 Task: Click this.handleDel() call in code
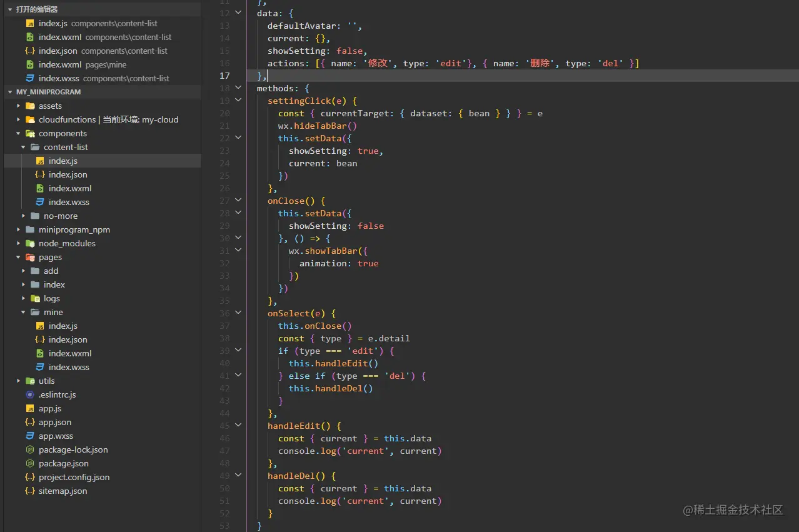[x=331, y=388]
